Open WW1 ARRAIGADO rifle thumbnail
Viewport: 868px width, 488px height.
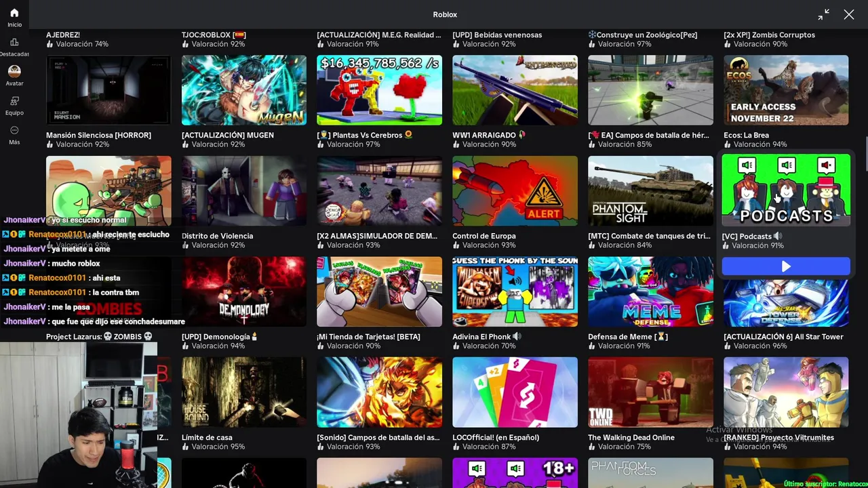click(515, 90)
